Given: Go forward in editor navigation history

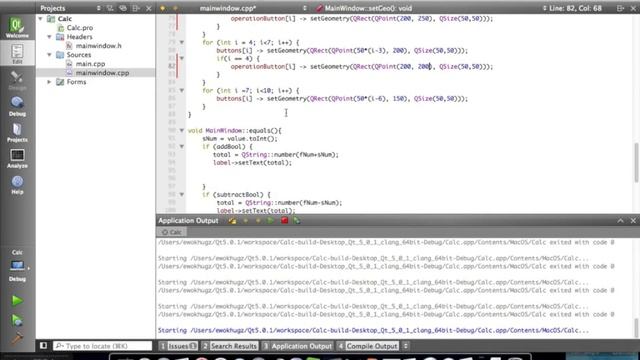Looking at the screenshot, I should 176,8.
